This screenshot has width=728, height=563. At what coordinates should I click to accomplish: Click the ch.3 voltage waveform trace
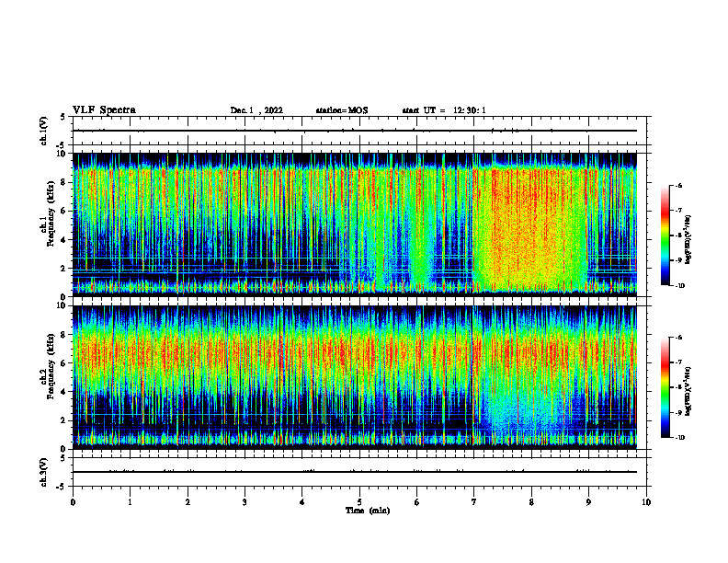(355, 472)
